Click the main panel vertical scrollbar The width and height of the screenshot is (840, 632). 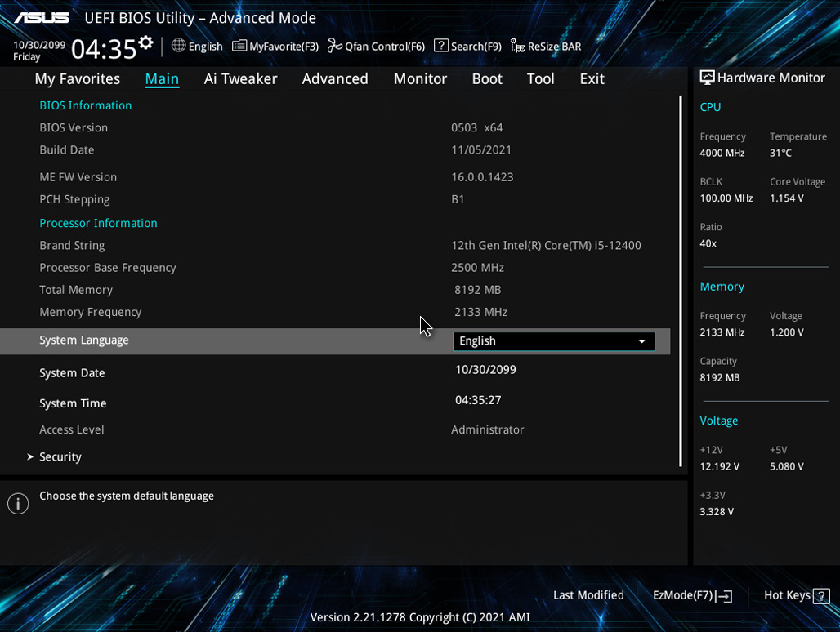(x=681, y=281)
